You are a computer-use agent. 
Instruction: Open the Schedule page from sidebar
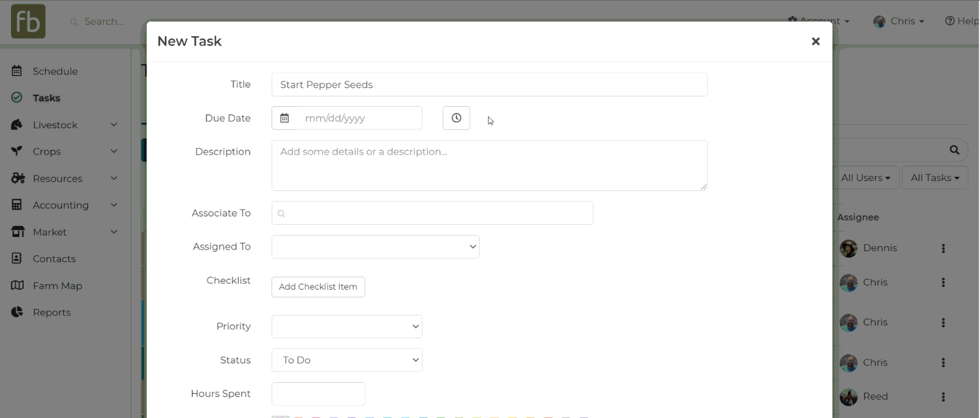click(x=55, y=71)
